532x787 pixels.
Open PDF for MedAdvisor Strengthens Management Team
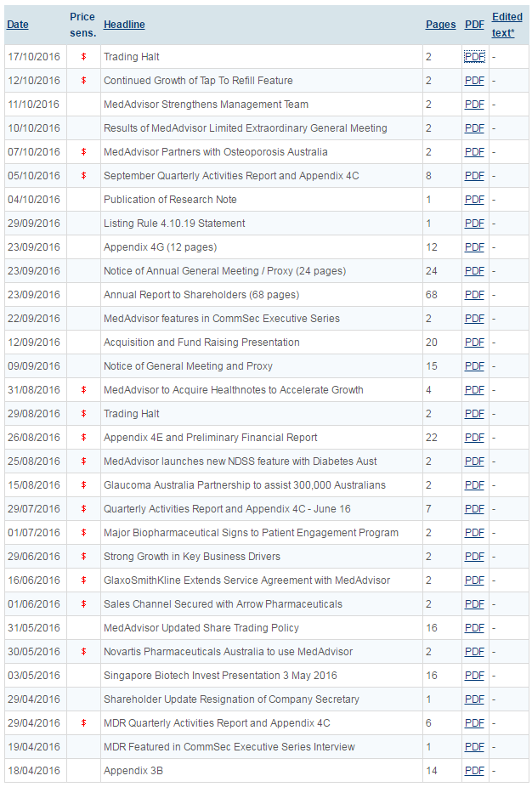[474, 105]
